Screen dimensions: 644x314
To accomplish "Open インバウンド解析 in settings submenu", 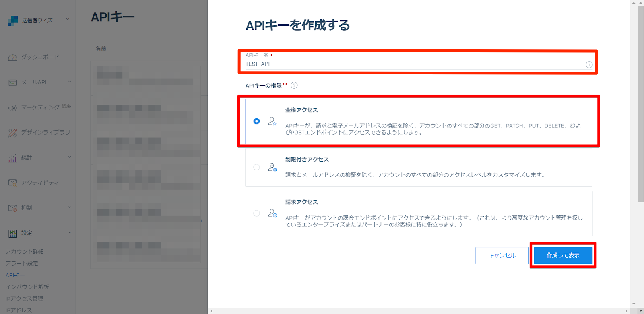I will point(27,287).
